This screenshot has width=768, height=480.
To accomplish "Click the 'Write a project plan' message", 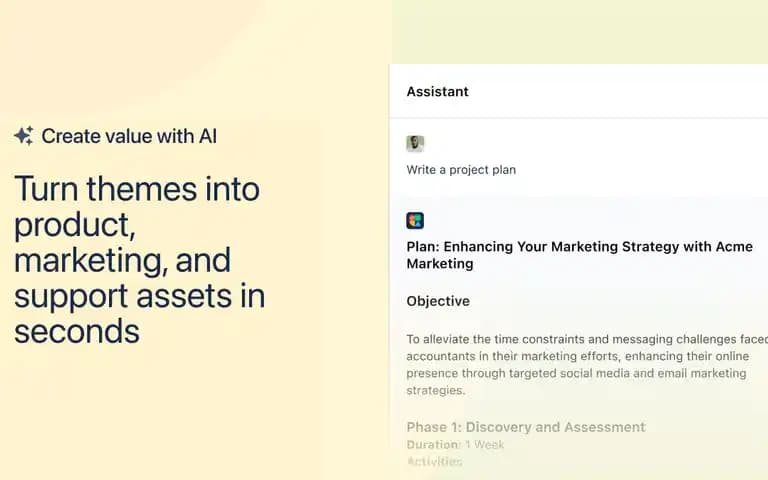I will tap(461, 170).
